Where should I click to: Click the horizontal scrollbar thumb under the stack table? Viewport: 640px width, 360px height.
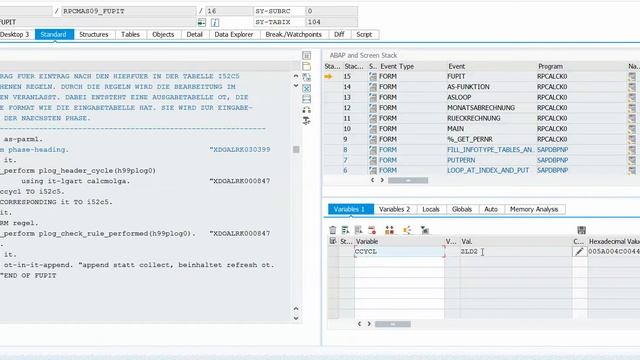408,180
